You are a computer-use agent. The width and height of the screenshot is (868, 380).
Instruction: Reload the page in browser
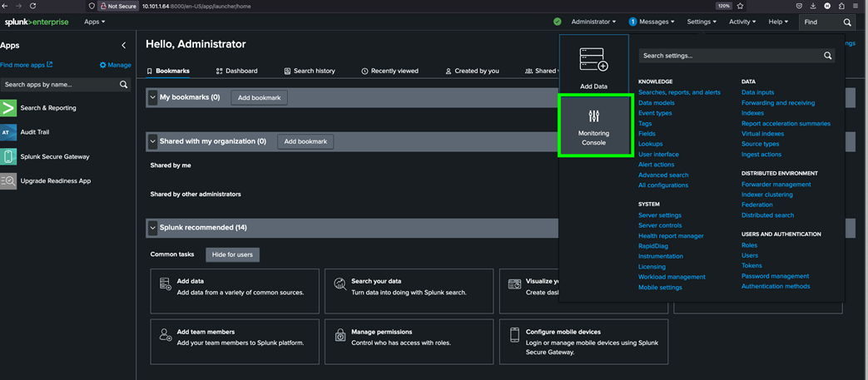click(32, 6)
